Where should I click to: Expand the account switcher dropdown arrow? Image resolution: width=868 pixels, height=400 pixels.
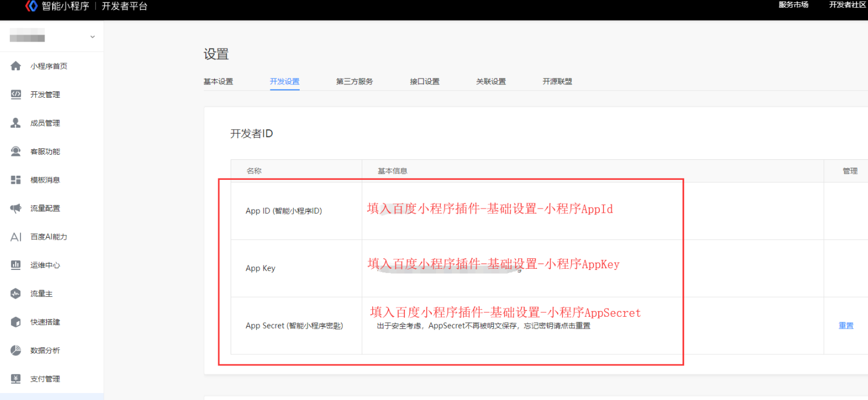(92, 37)
